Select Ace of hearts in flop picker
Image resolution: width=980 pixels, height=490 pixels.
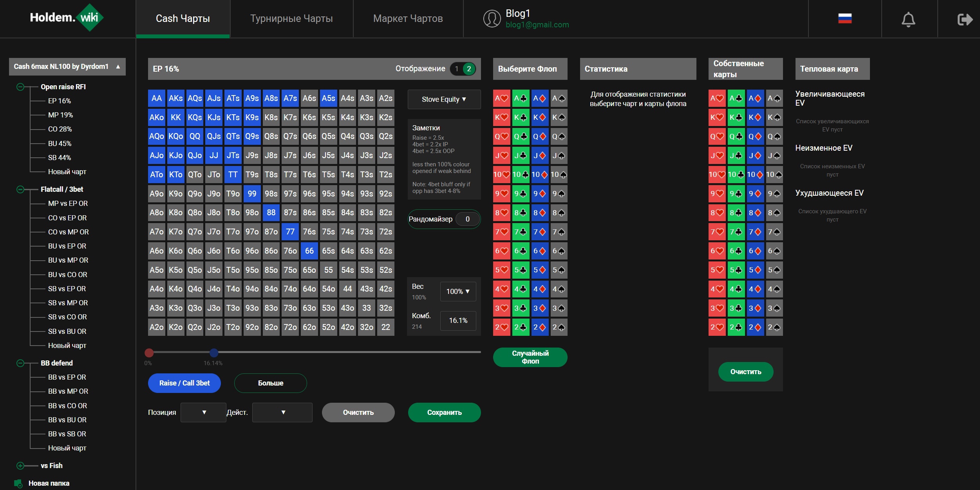[501, 98]
